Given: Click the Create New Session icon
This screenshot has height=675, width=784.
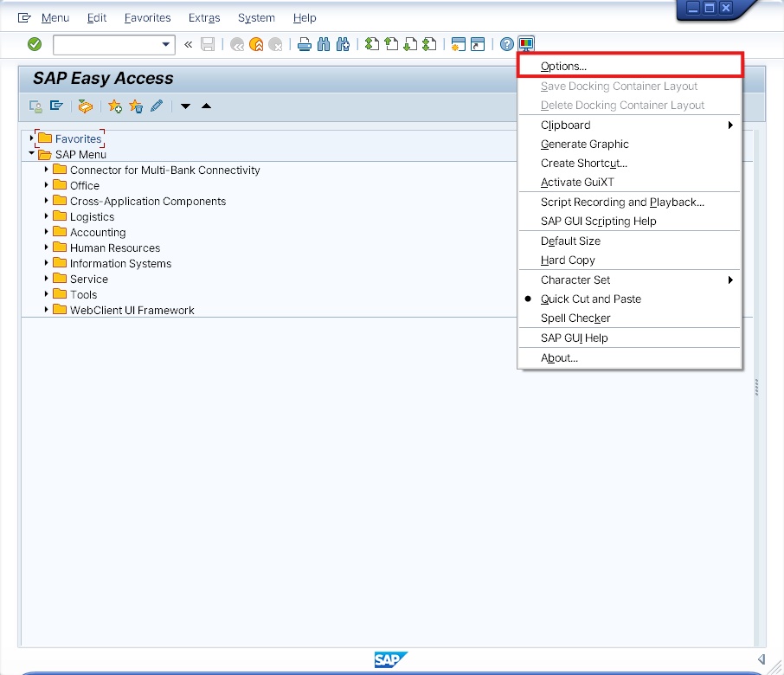Looking at the screenshot, I should tap(458, 44).
